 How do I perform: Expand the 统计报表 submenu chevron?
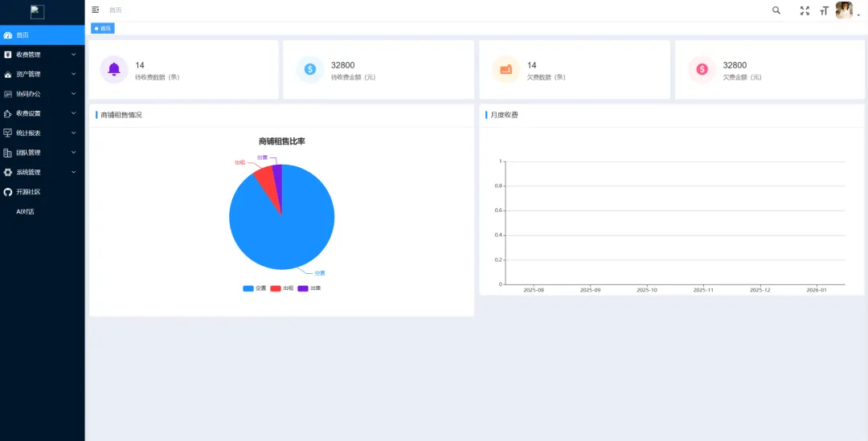[x=74, y=133]
